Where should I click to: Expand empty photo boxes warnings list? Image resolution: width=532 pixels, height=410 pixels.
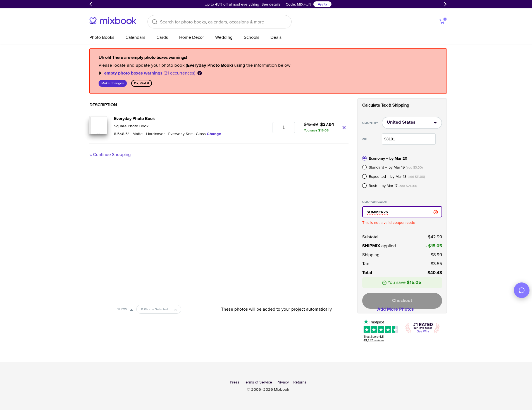click(x=100, y=73)
